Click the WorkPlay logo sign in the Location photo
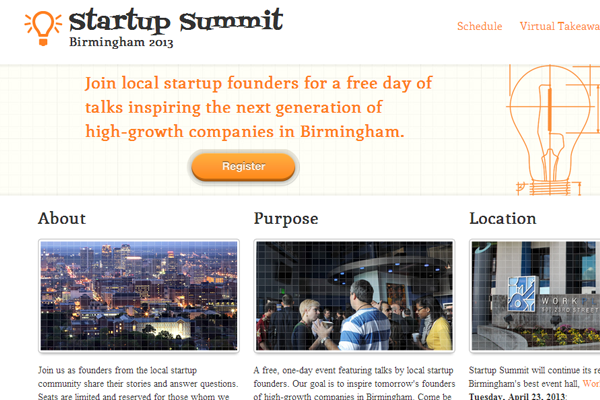This screenshot has height=400, width=600. (521, 294)
